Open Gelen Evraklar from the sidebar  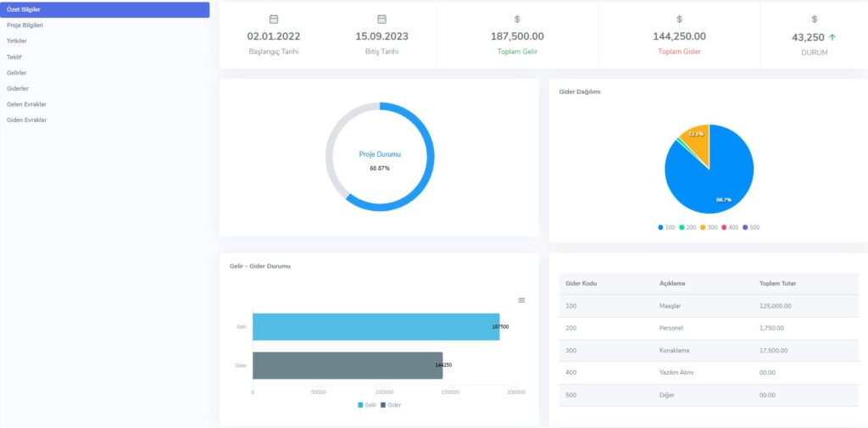pos(26,104)
